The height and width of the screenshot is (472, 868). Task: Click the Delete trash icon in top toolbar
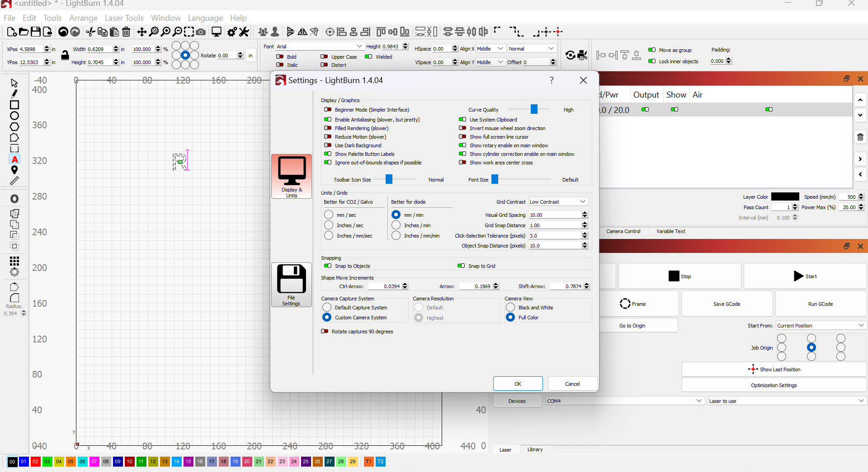click(x=126, y=32)
